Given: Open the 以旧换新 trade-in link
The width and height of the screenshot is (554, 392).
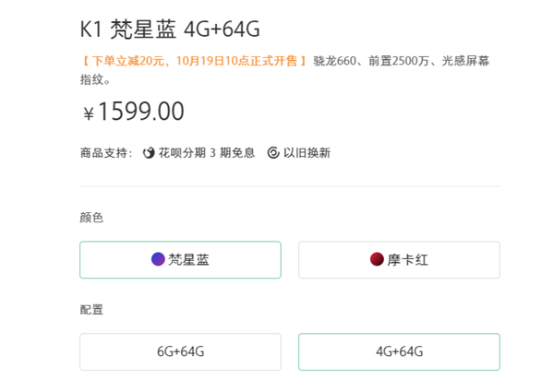Looking at the screenshot, I should click(307, 153).
